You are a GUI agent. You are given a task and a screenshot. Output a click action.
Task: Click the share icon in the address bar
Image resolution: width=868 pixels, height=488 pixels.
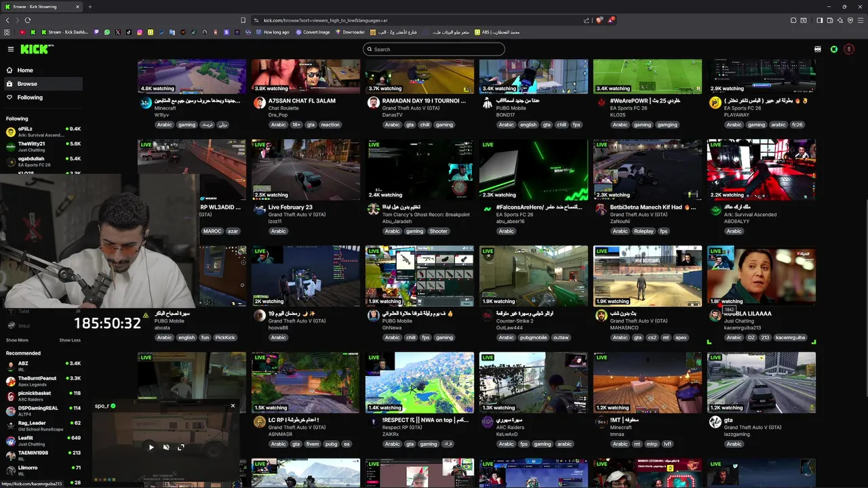pyautogui.click(x=587, y=20)
